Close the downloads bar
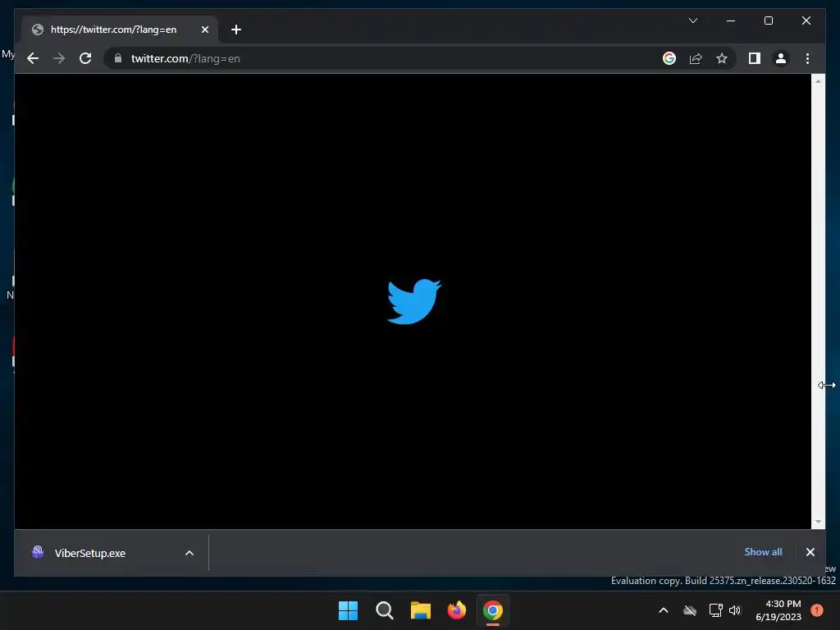The width and height of the screenshot is (840, 630). [810, 552]
